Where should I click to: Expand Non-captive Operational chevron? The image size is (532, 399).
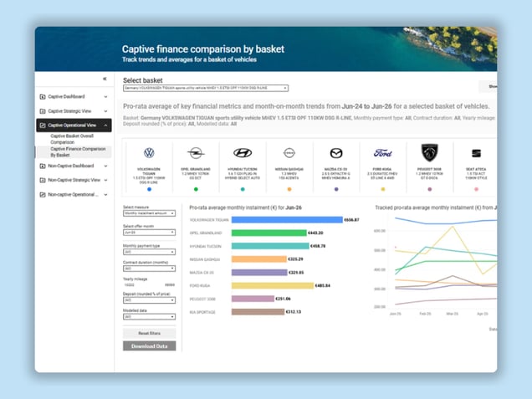105,195
